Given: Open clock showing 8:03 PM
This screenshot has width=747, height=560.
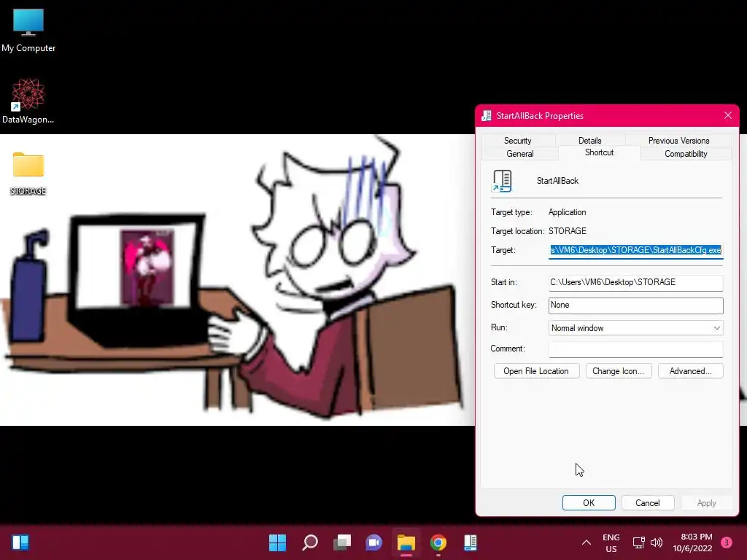Looking at the screenshot, I should [692, 542].
